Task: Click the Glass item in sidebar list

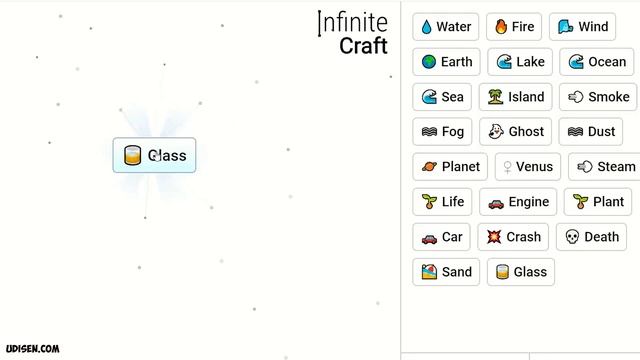Action: 521,272
